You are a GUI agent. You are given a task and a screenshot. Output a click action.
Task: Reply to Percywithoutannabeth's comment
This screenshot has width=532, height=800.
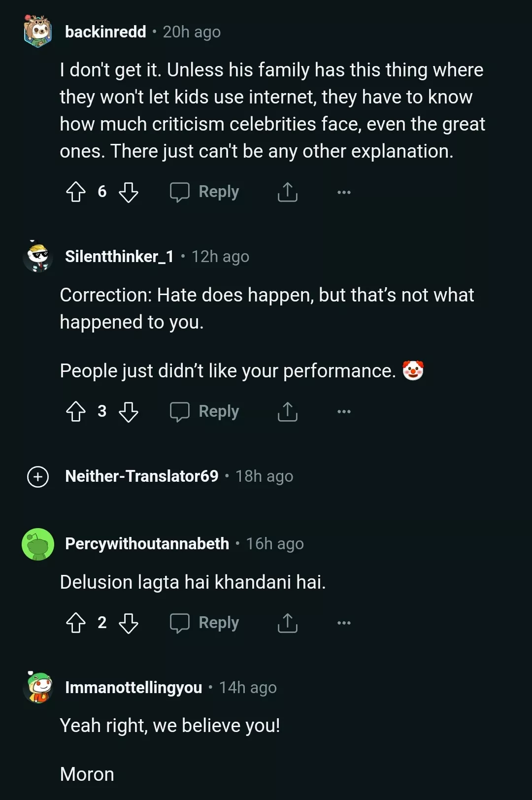(x=205, y=623)
